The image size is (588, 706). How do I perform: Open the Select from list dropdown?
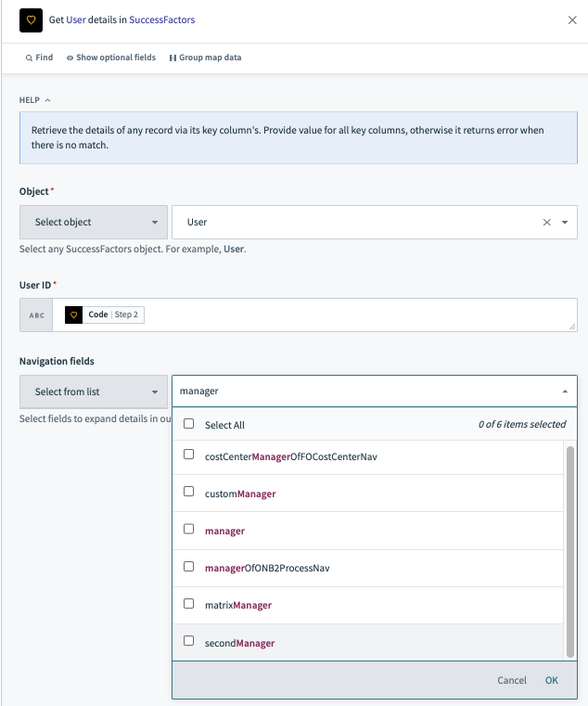93,392
